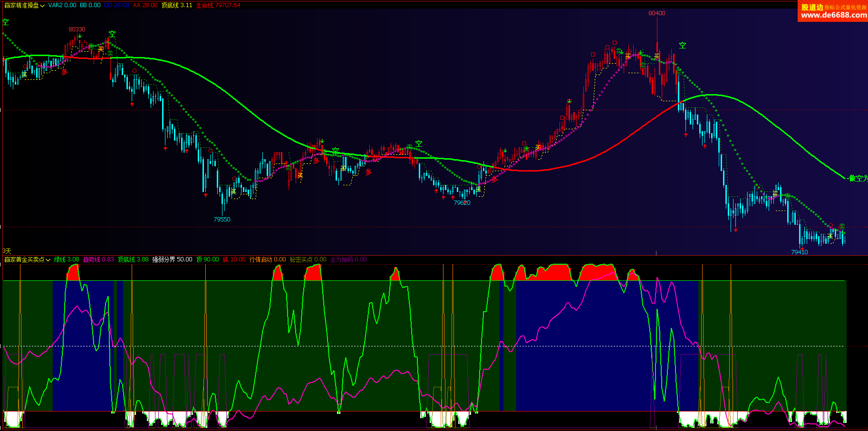This screenshot has width=868, height=431.
Task: Select the VAR2 0.00 readout
Action: tap(62, 5)
